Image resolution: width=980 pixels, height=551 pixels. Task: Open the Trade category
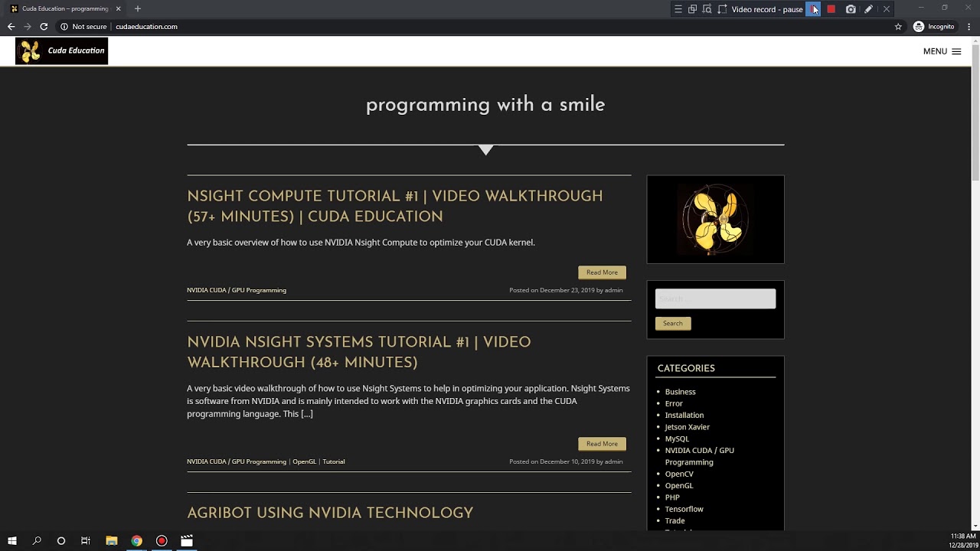(x=675, y=520)
